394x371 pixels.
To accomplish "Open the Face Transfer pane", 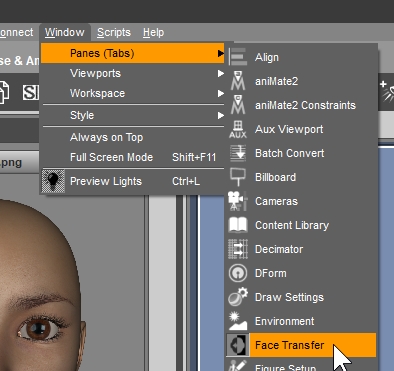I will click(302, 345).
